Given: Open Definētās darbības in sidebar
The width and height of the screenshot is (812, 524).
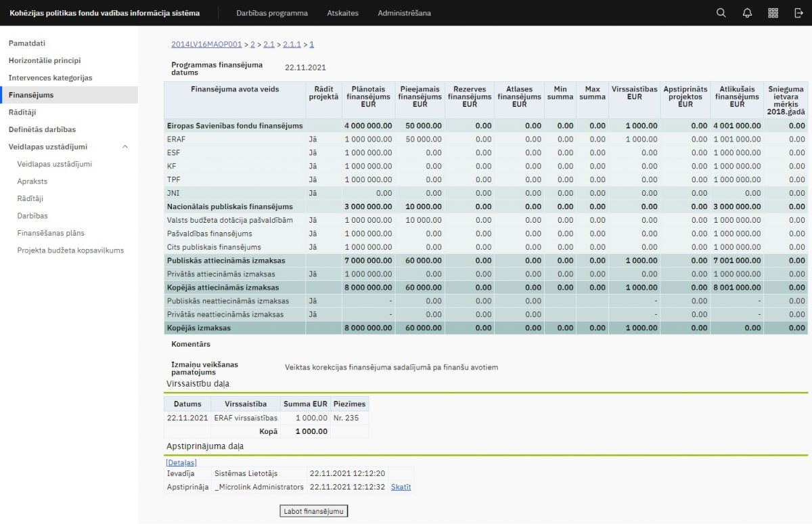Looking at the screenshot, I should coord(42,129).
